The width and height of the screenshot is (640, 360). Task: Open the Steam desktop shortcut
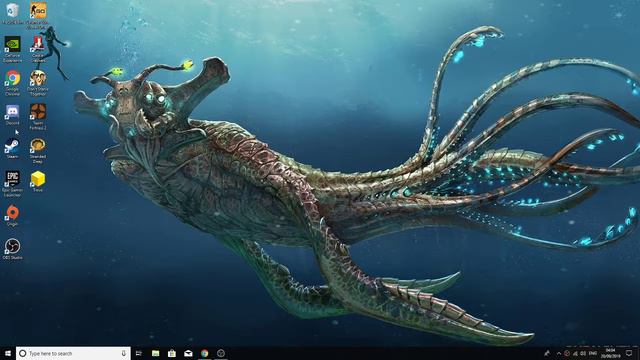coord(12,148)
